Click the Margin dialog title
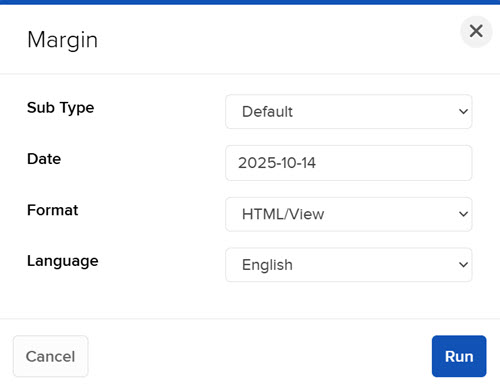500x388 pixels. (x=62, y=40)
